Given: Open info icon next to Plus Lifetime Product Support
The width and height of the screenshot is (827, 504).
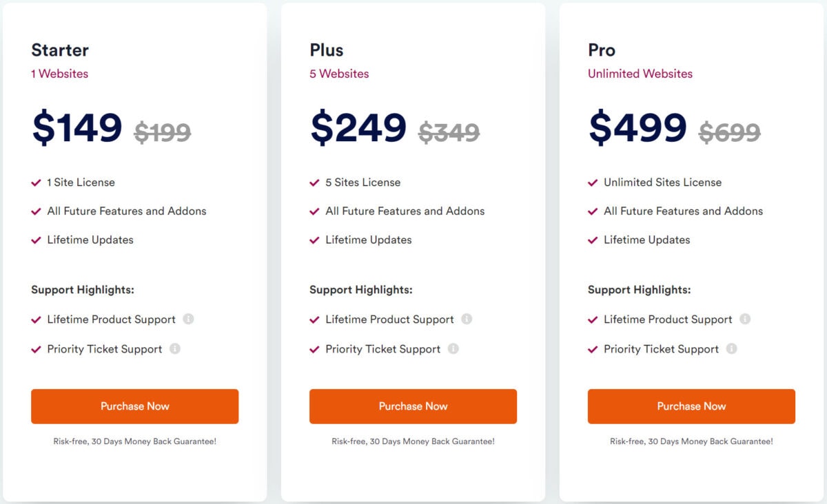Looking at the screenshot, I should [467, 319].
